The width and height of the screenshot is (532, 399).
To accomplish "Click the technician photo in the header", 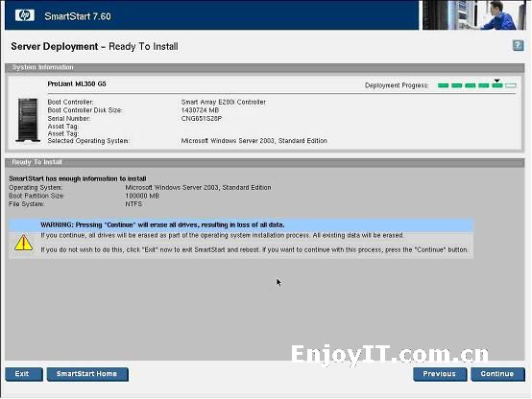I will tap(474, 15).
